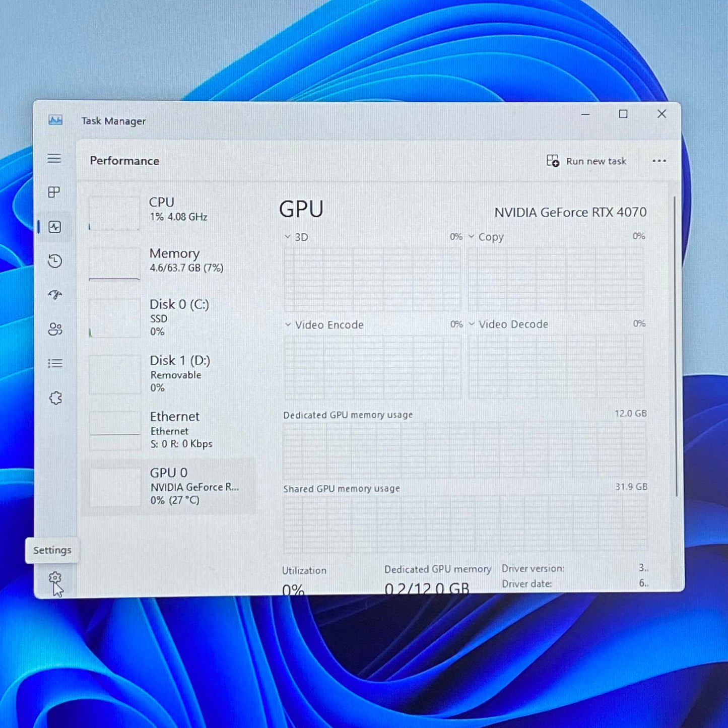Click the Dedicated GPU memory stat label

tap(438, 569)
